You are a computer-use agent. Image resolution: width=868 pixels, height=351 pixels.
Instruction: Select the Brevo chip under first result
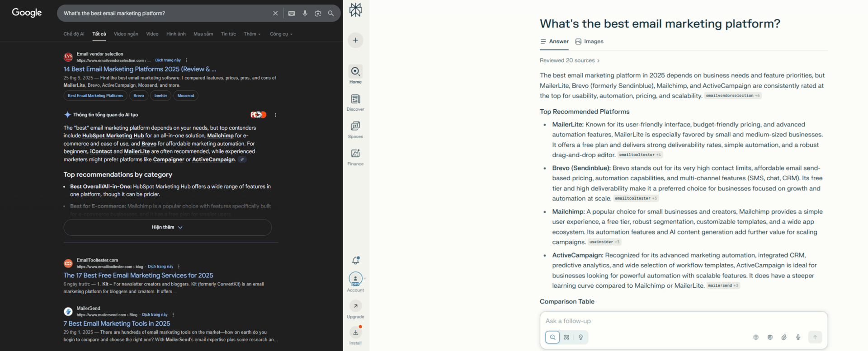click(139, 96)
